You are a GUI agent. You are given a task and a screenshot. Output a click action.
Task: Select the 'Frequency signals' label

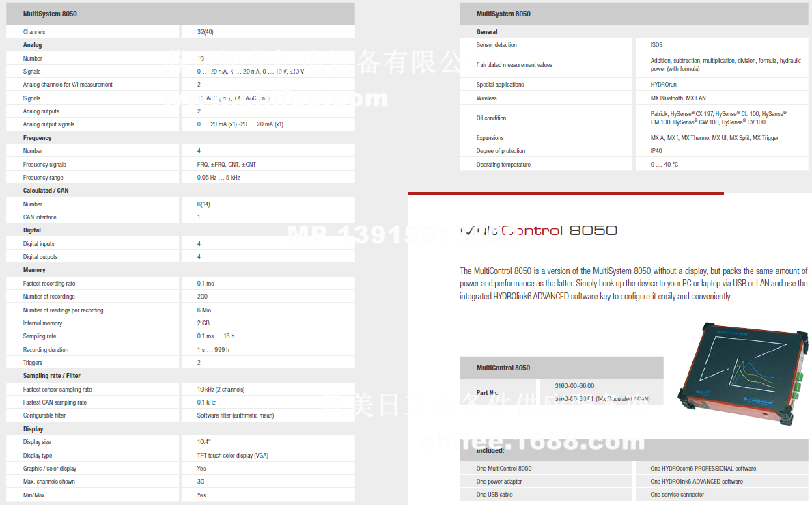pyautogui.click(x=44, y=165)
